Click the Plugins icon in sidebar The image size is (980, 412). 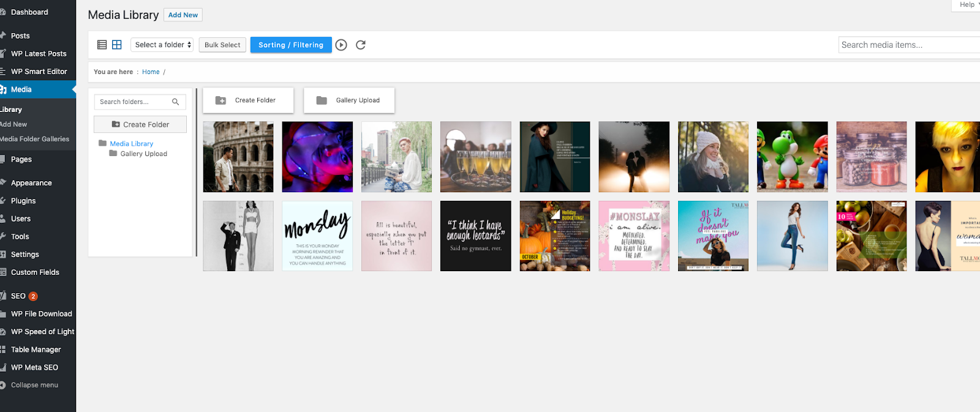coord(2,200)
